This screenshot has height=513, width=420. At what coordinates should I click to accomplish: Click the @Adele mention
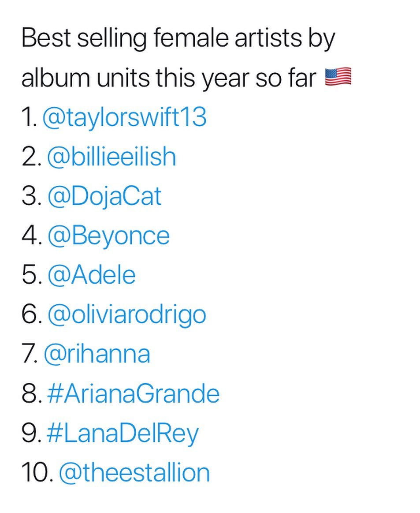click(92, 275)
